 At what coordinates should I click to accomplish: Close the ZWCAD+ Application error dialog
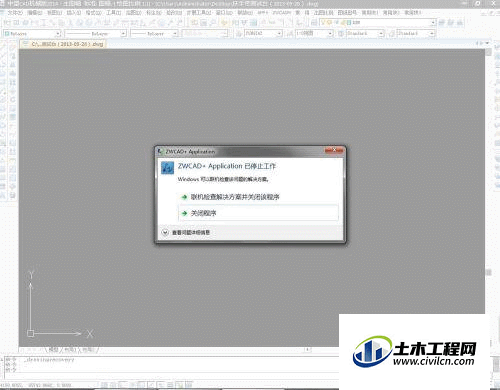[334, 151]
